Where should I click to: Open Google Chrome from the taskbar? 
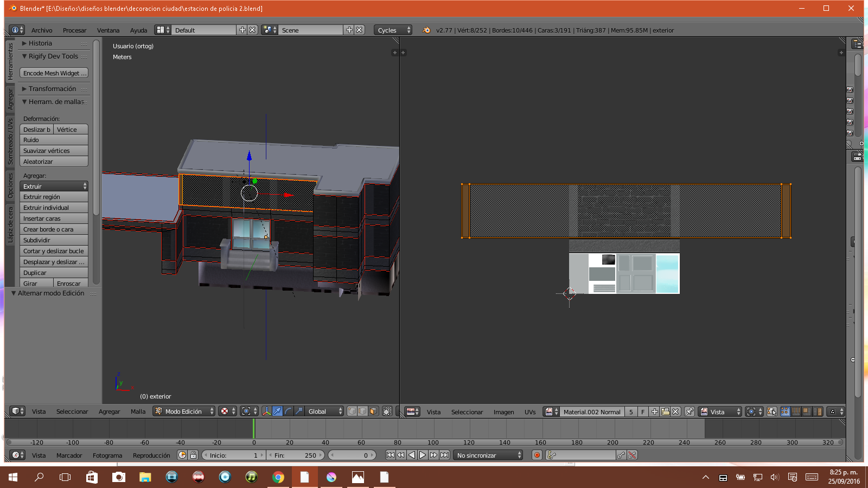pyautogui.click(x=278, y=477)
